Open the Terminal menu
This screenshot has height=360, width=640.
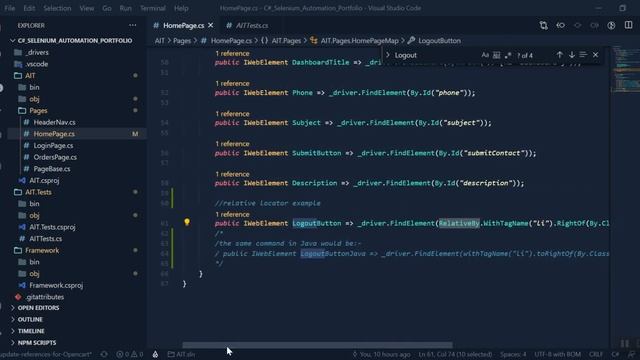153,8
